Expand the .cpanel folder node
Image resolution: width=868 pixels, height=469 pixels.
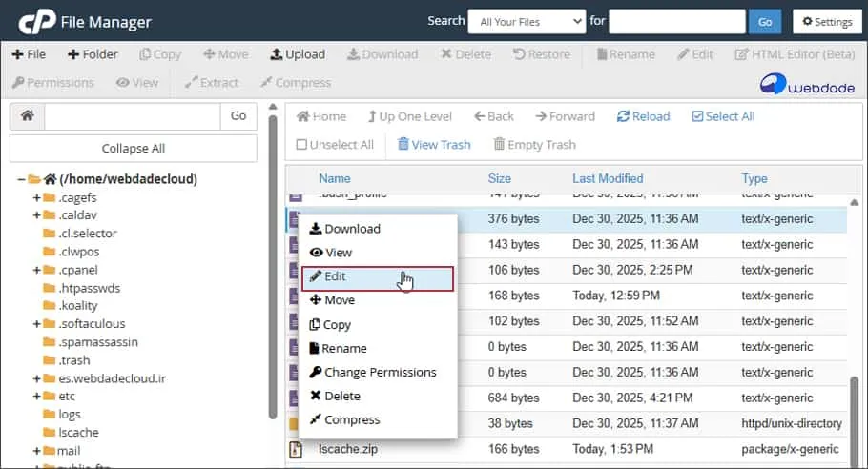(36, 270)
